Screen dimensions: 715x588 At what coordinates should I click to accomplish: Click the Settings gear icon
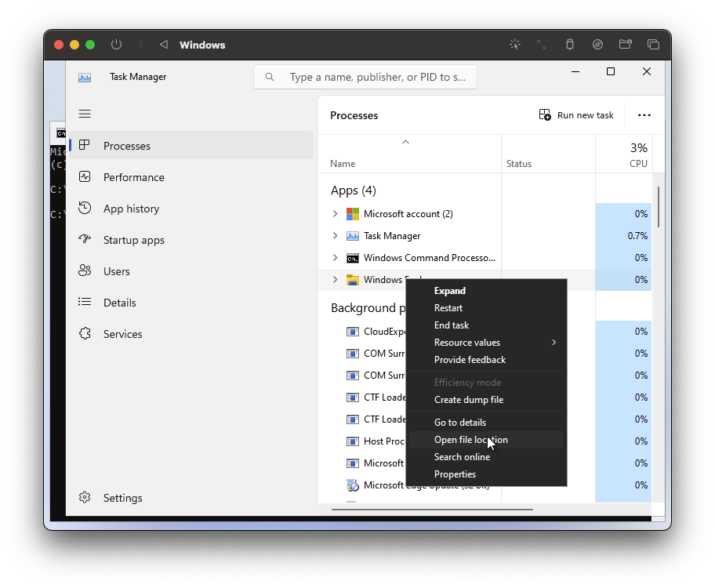pos(85,497)
